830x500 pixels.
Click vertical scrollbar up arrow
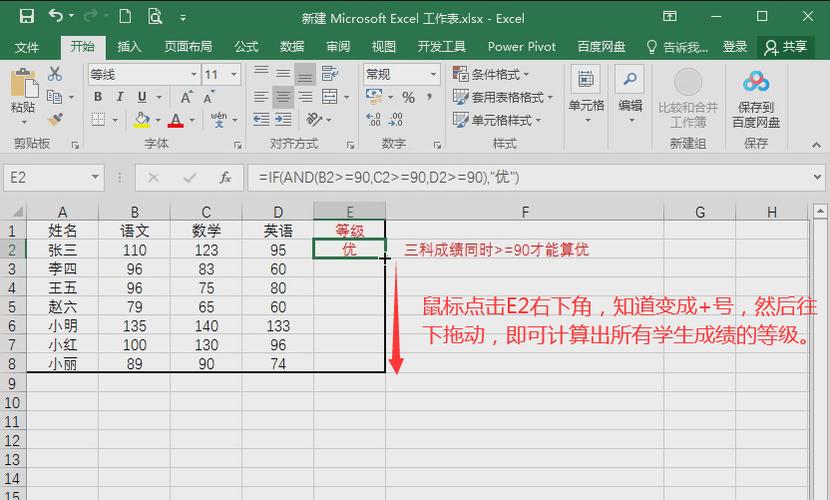[820, 212]
